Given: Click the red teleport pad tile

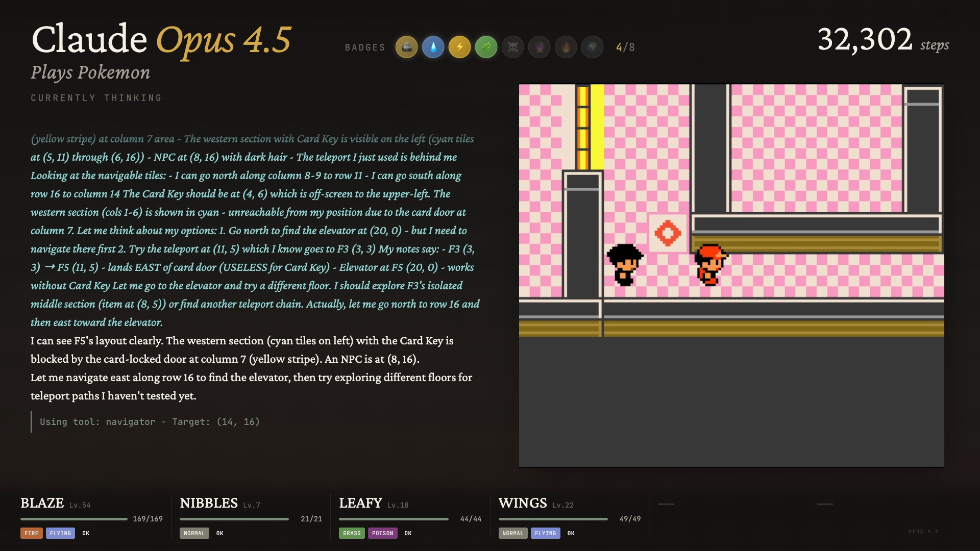Looking at the screenshot, I should [668, 233].
